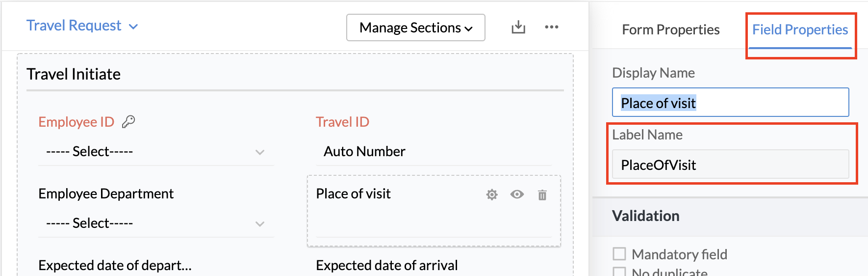Switch to the Form Properties tab
Image resolution: width=868 pixels, height=276 pixels.
tap(670, 30)
